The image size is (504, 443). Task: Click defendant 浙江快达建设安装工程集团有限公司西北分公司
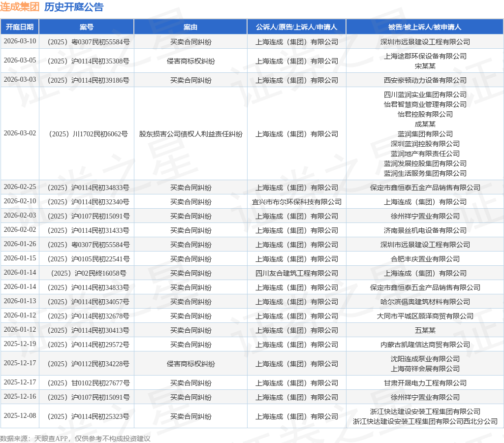[x=425, y=421]
